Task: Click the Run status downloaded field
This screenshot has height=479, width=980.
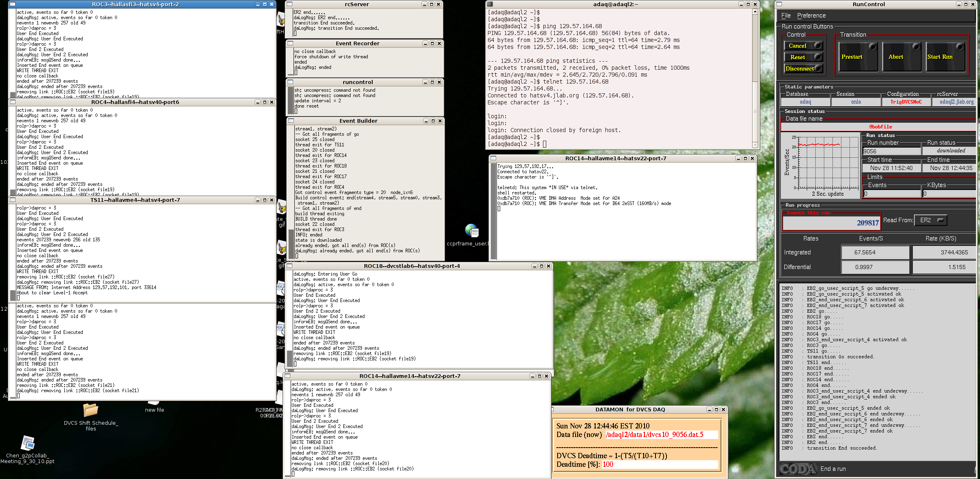Action: coord(950,151)
